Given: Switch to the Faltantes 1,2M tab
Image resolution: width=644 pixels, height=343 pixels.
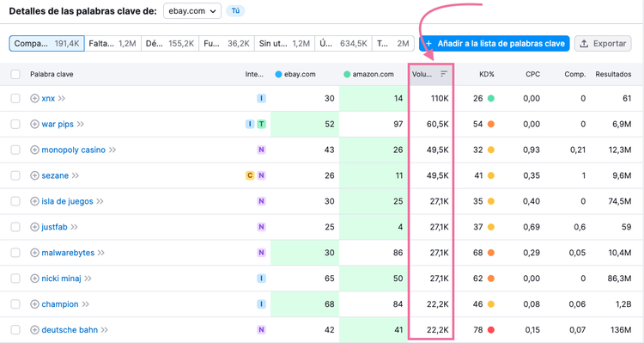Looking at the screenshot, I should 112,43.
